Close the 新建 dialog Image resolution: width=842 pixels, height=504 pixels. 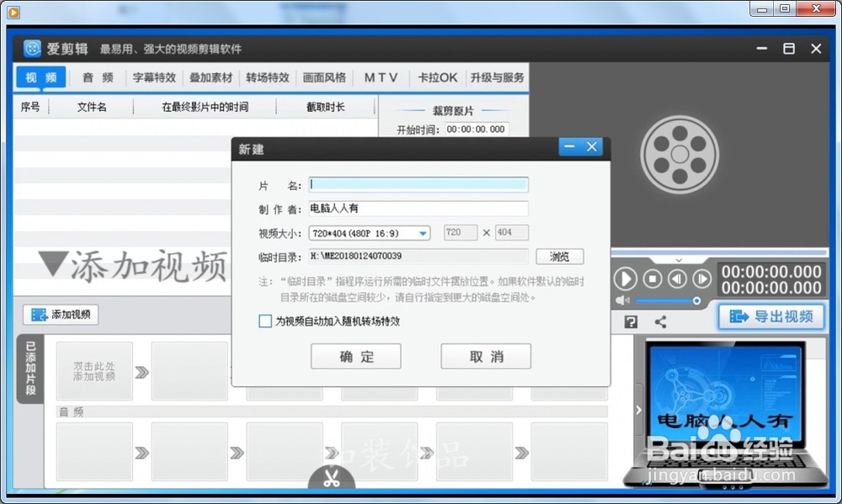pos(592,146)
